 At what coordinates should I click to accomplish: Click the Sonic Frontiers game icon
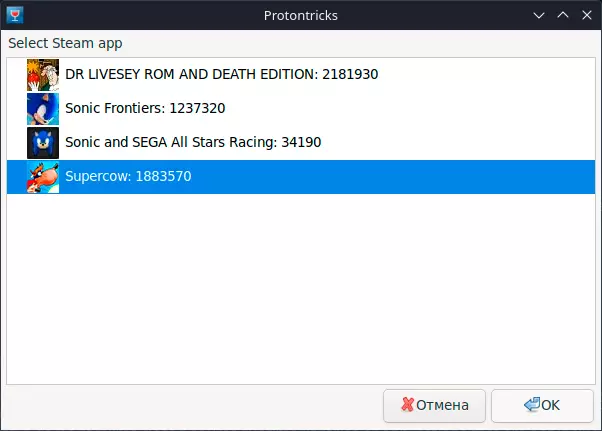point(43,109)
